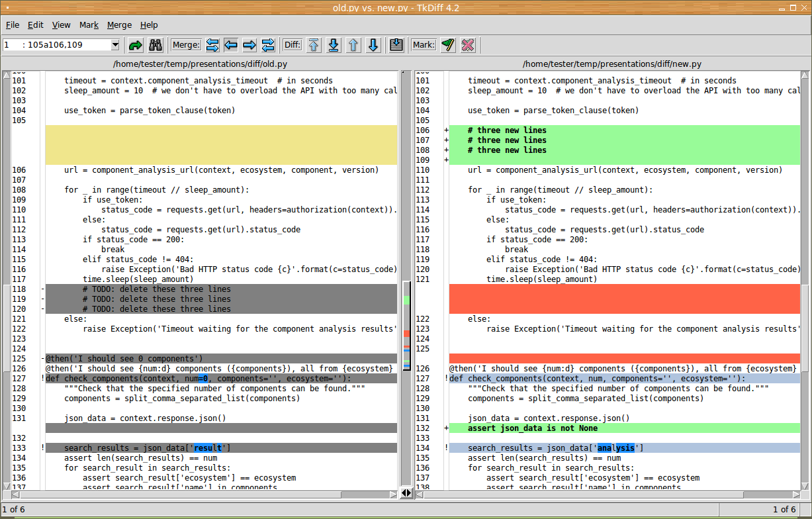Select merge right then left option
Screen dimensions: 812x519
(x=268, y=45)
